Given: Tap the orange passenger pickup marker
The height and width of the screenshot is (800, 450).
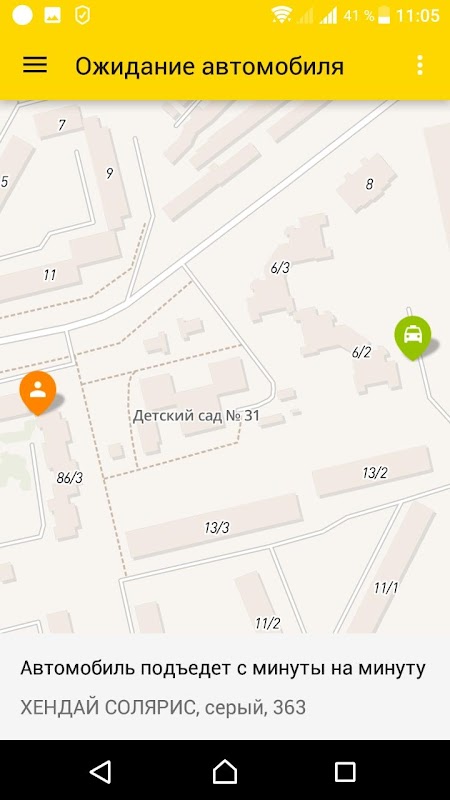Looking at the screenshot, I should (38, 392).
